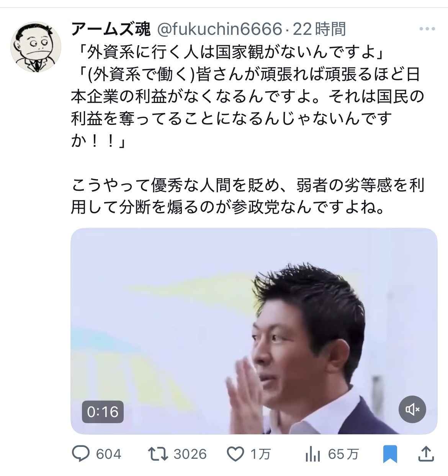This screenshot has width=448, height=476.
Task: Click the 65万 view count
Action: coord(343,454)
